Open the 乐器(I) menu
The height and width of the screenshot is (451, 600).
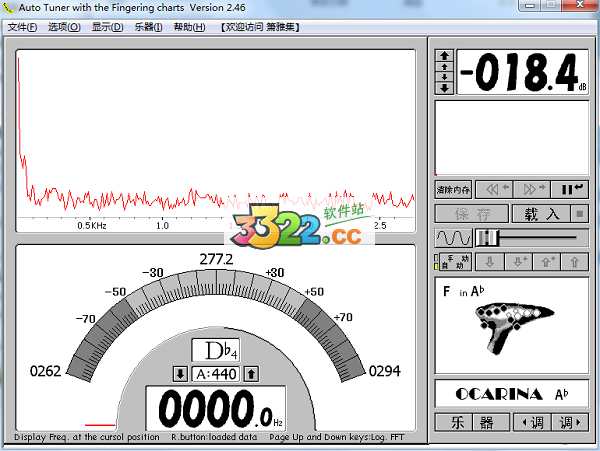pyautogui.click(x=147, y=27)
